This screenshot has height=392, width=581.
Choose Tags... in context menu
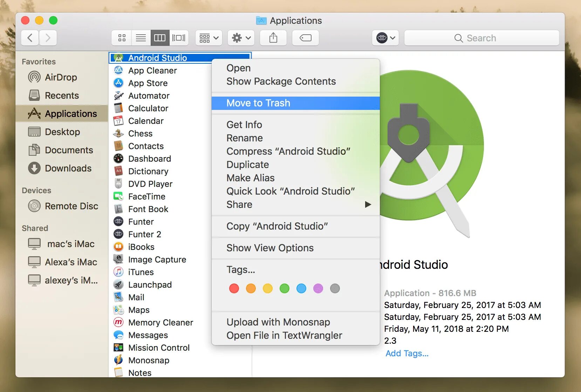[x=296, y=269]
